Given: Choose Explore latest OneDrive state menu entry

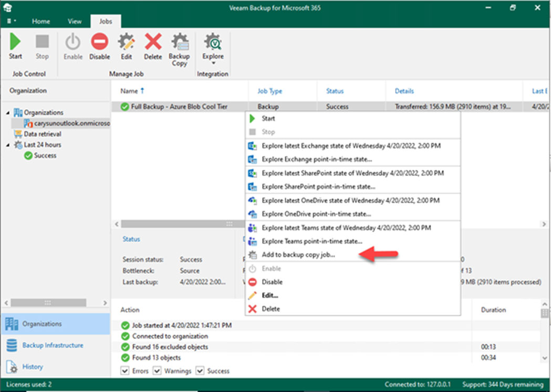Looking at the screenshot, I should click(352, 200).
